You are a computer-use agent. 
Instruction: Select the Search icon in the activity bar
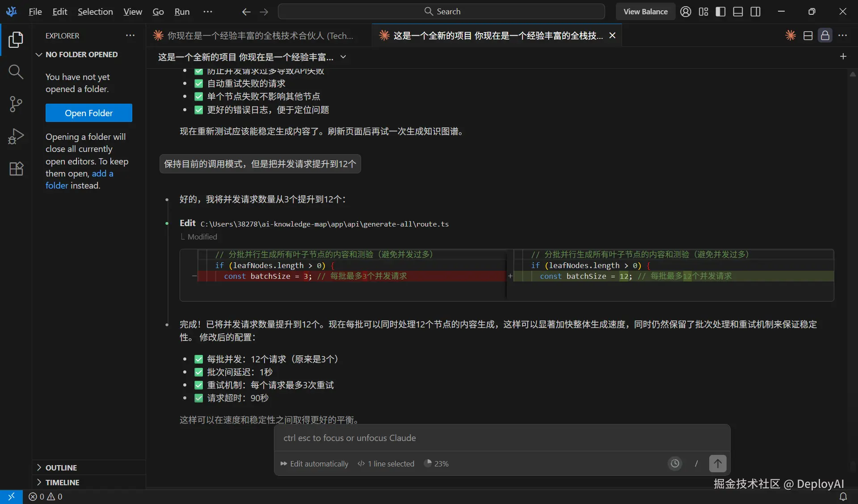(16, 71)
